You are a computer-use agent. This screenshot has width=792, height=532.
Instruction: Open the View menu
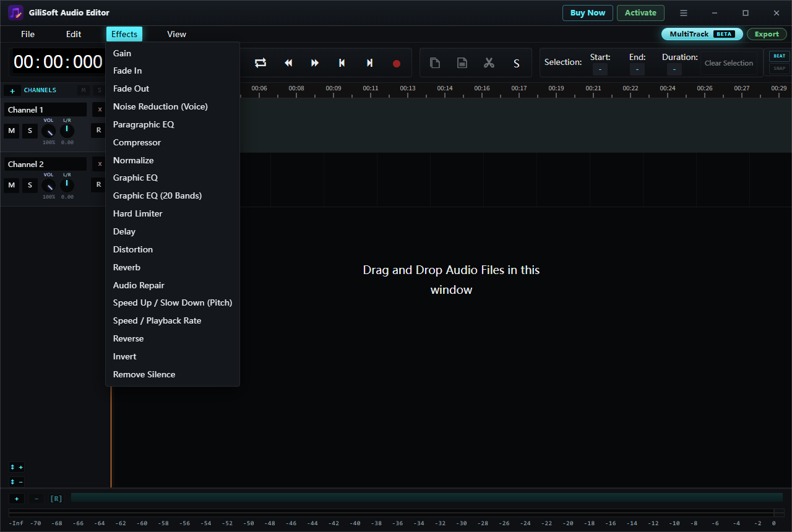point(176,34)
